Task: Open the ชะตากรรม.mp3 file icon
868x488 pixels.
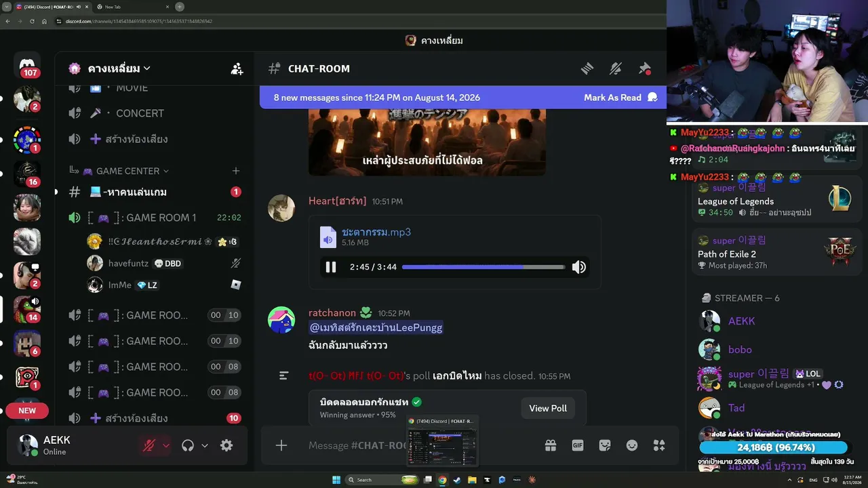Action: 328,237
